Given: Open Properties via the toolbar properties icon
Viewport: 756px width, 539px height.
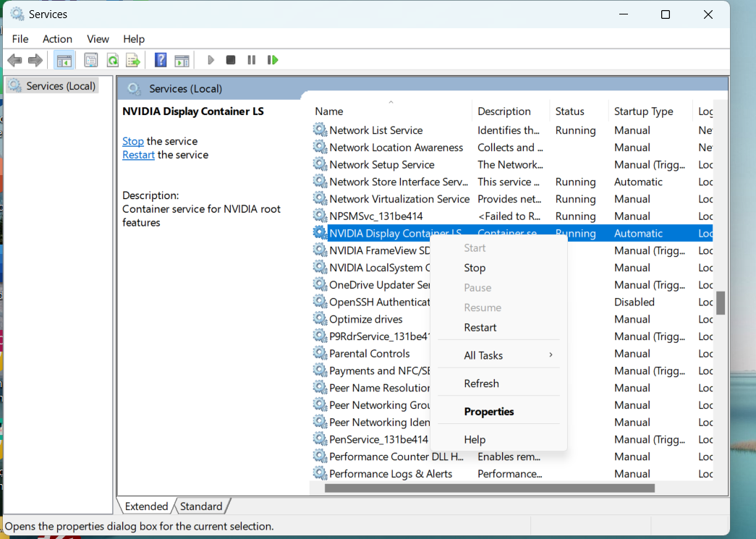Looking at the screenshot, I should pyautogui.click(x=90, y=59).
